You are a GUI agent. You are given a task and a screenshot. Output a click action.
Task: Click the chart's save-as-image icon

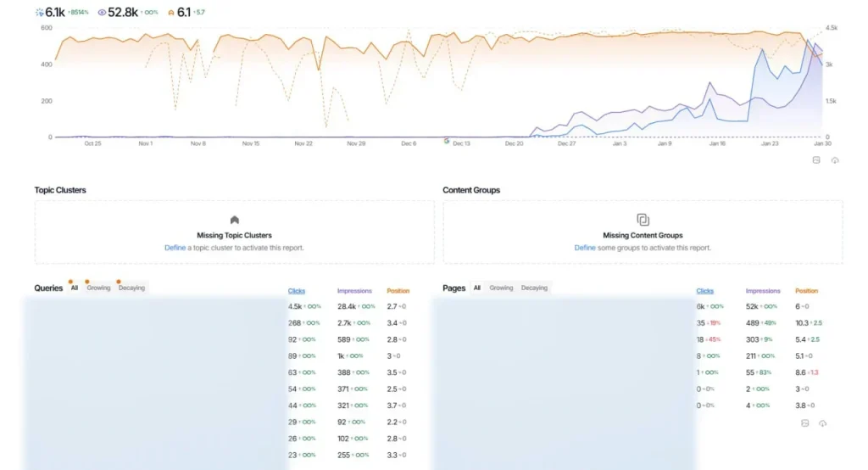tap(816, 159)
